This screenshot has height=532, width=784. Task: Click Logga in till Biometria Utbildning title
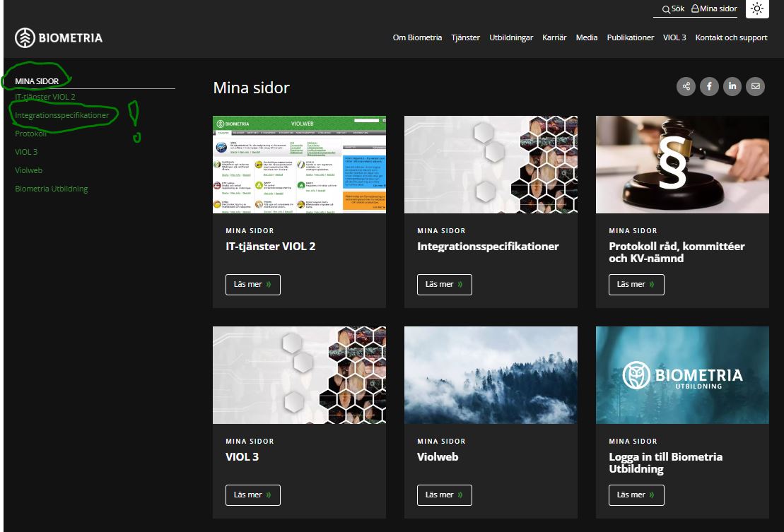(665, 463)
